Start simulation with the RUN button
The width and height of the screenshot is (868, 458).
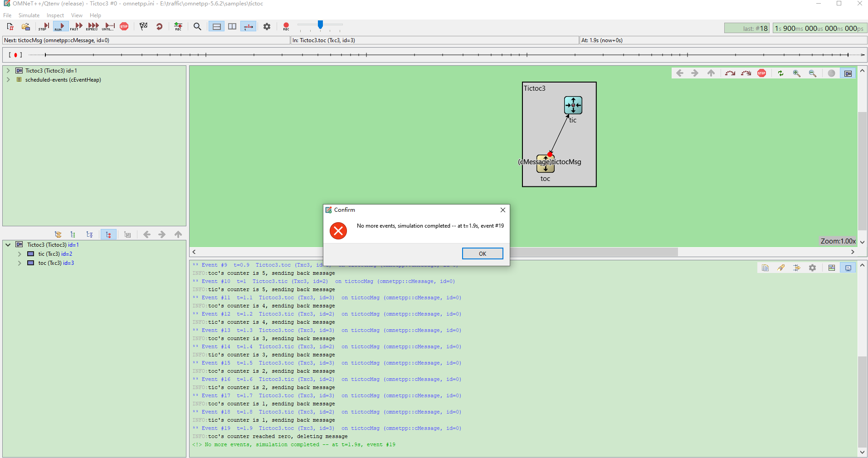(x=60, y=27)
